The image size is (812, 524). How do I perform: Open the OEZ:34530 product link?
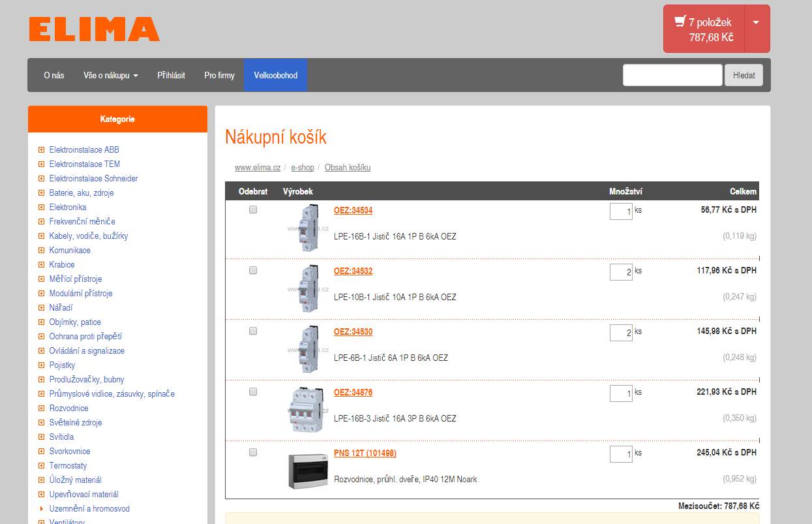(353, 331)
